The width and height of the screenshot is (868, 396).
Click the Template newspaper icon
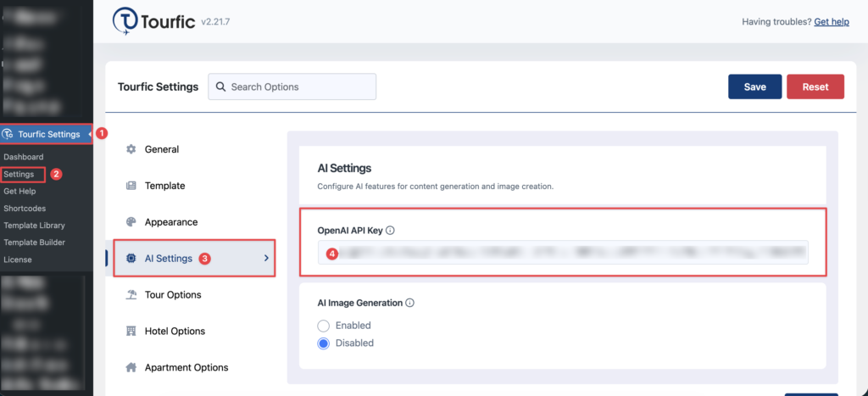(x=131, y=186)
